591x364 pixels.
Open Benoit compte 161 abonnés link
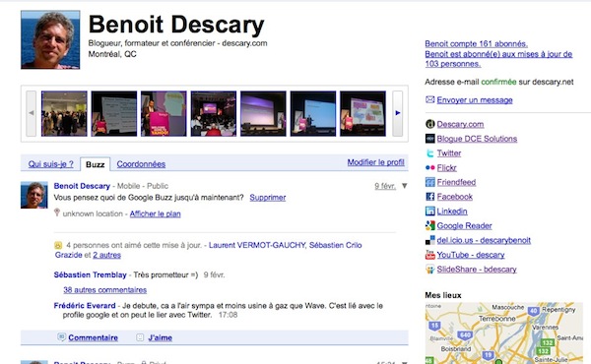[477, 43]
